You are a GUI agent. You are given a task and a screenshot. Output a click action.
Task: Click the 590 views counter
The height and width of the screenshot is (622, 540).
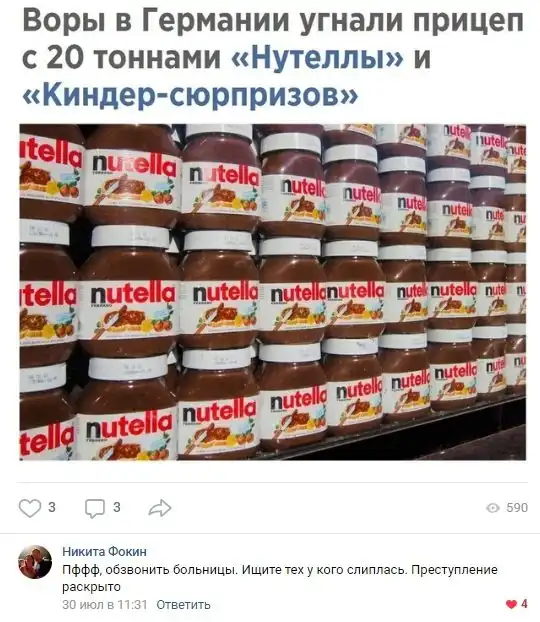[x=517, y=508]
